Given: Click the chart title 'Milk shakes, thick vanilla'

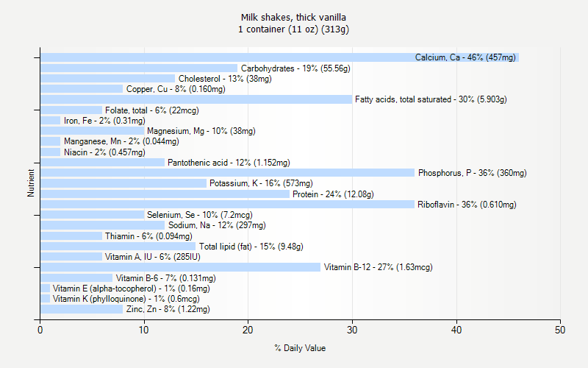Looking at the screenshot, I should [293, 17].
